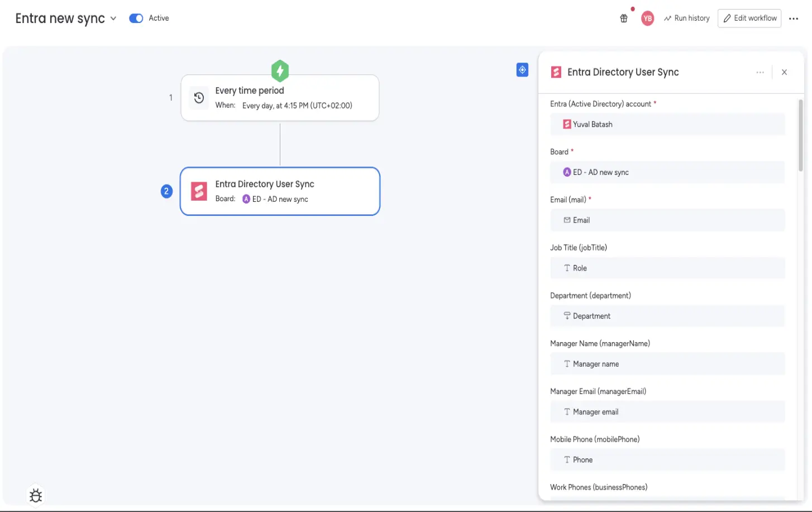The height and width of the screenshot is (512, 812).
Task: Open the Department column field
Action: pos(667,316)
